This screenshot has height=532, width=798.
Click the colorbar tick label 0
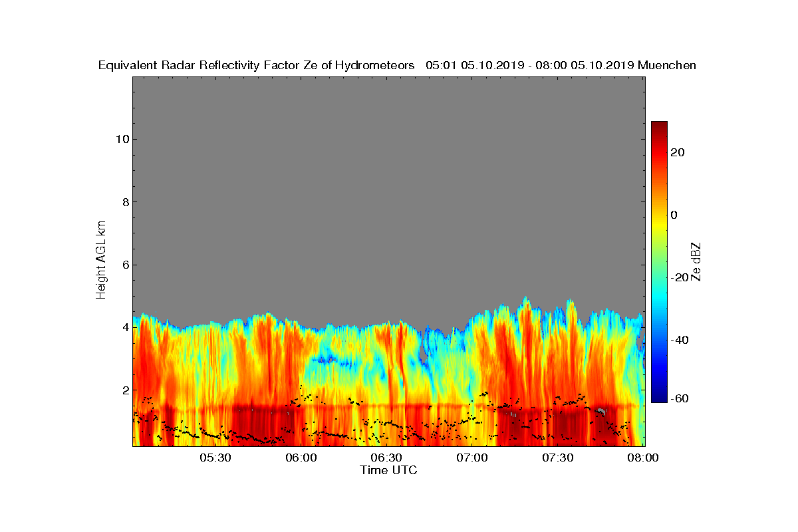pos(674,215)
